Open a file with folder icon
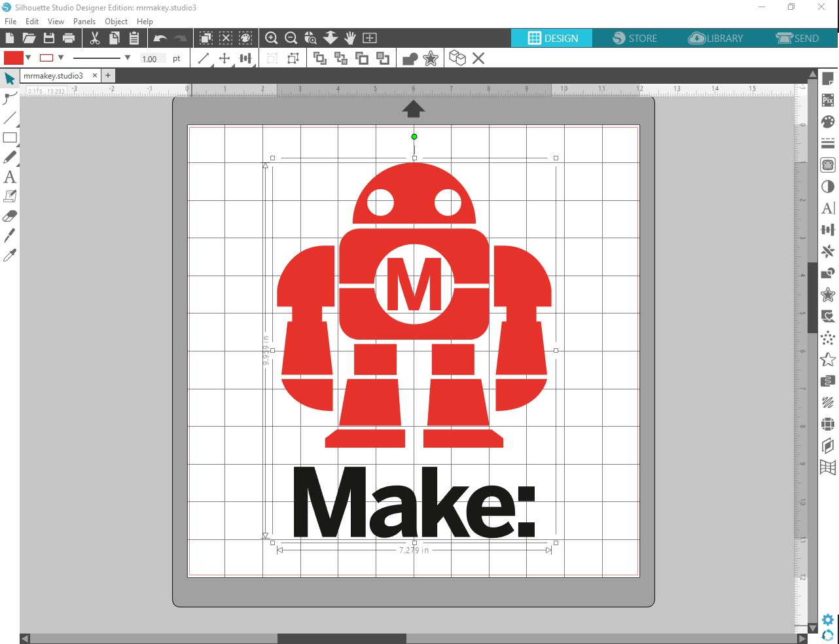839x644 pixels. point(29,38)
